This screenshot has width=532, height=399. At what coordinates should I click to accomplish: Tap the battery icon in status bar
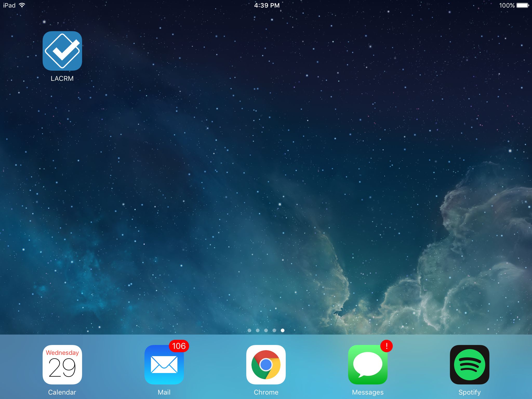click(x=522, y=5)
